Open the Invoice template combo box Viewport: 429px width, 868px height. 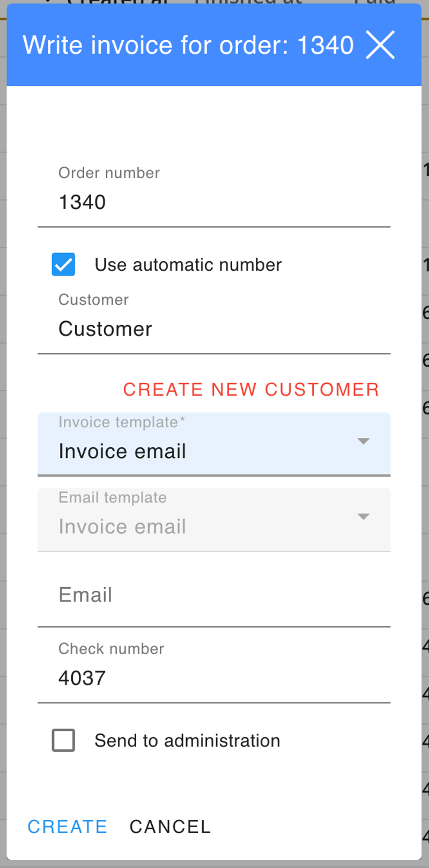click(204, 451)
